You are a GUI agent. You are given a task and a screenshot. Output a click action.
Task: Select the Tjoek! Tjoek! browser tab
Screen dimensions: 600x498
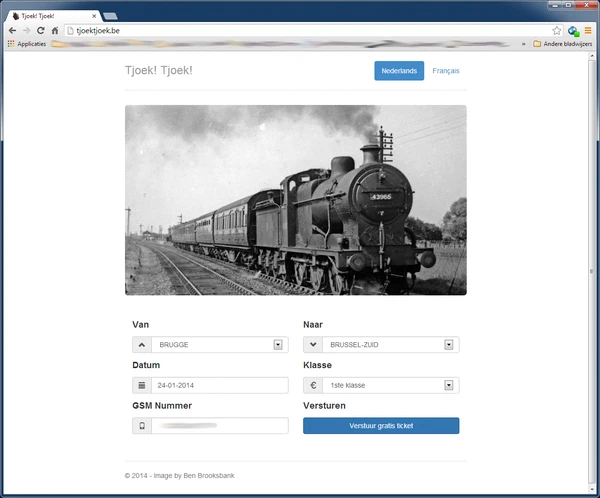[x=54, y=16]
